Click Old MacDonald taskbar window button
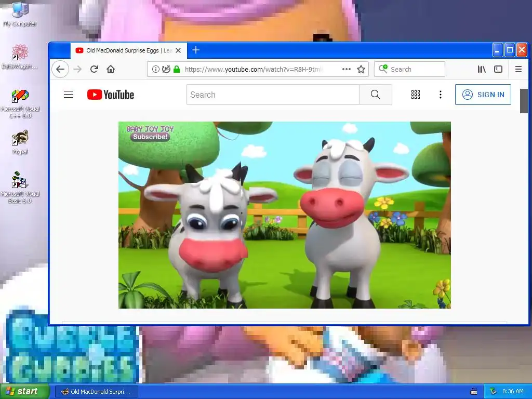 coord(96,392)
